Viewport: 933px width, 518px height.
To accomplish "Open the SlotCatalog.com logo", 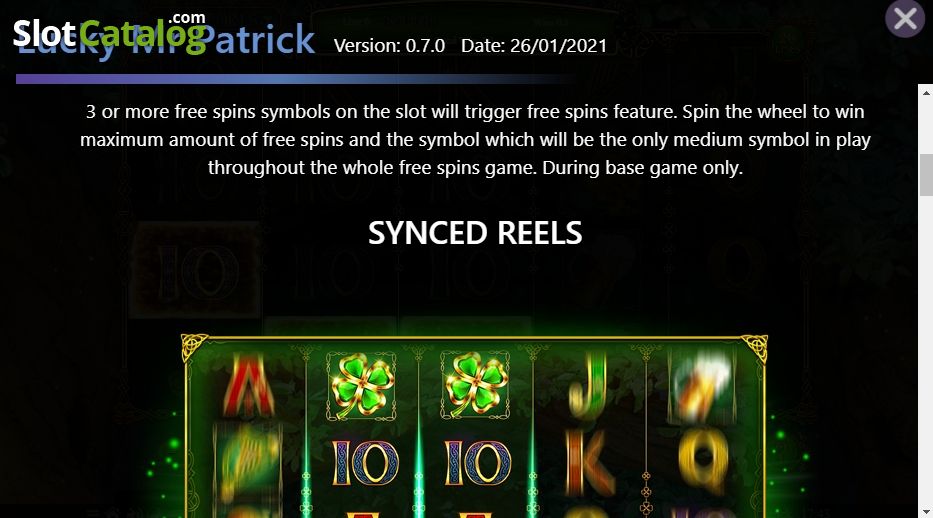I will click(110, 31).
